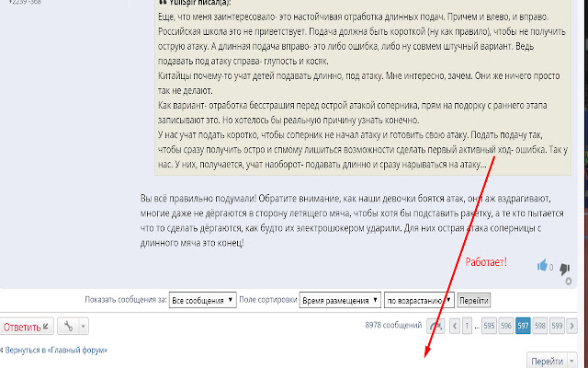Open the 'Время размещения' sort field dropdown
This screenshot has width=588, height=368.
point(340,300)
